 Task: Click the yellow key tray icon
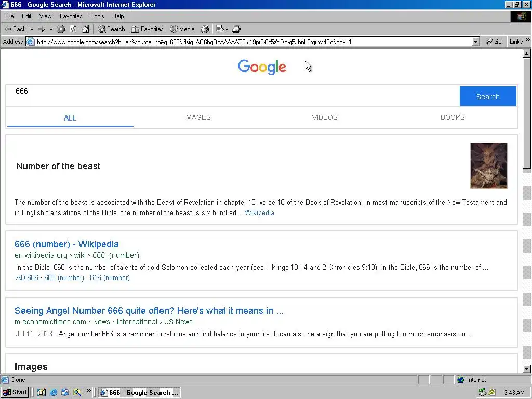(492, 392)
